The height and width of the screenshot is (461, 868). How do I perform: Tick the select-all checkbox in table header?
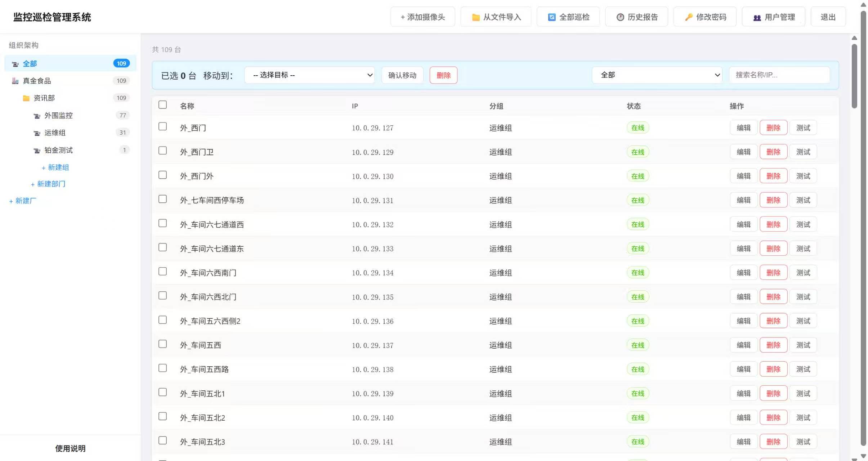click(162, 105)
